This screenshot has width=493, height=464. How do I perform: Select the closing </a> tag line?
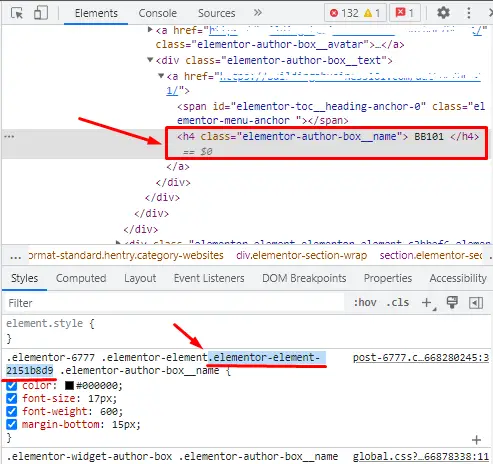pos(178,166)
